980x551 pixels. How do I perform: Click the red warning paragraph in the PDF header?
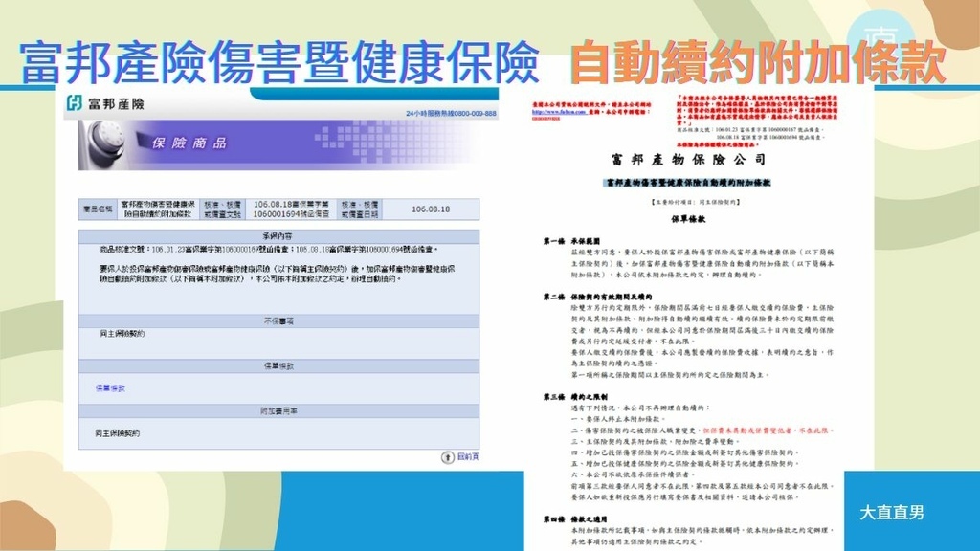tap(757, 111)
